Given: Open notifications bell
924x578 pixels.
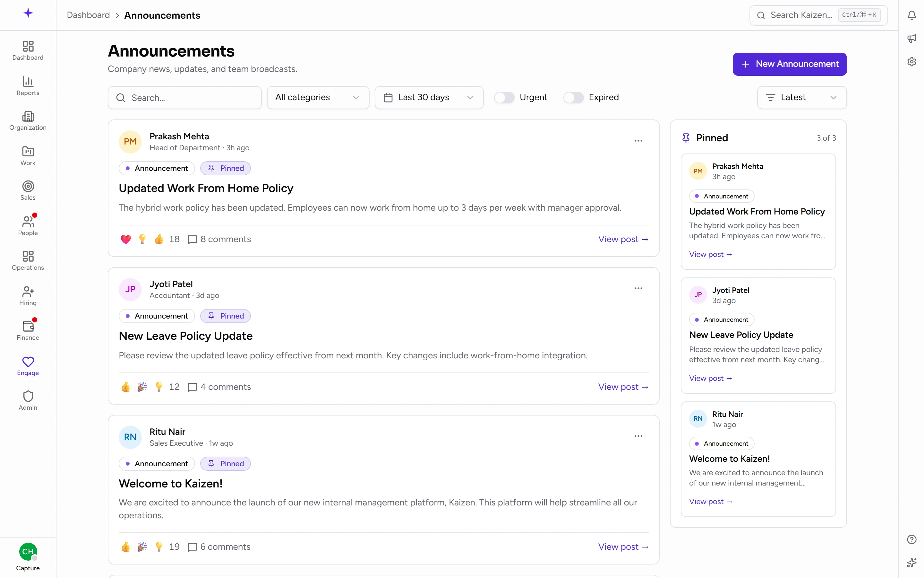Looking at the screenshot, I should 911,15.
